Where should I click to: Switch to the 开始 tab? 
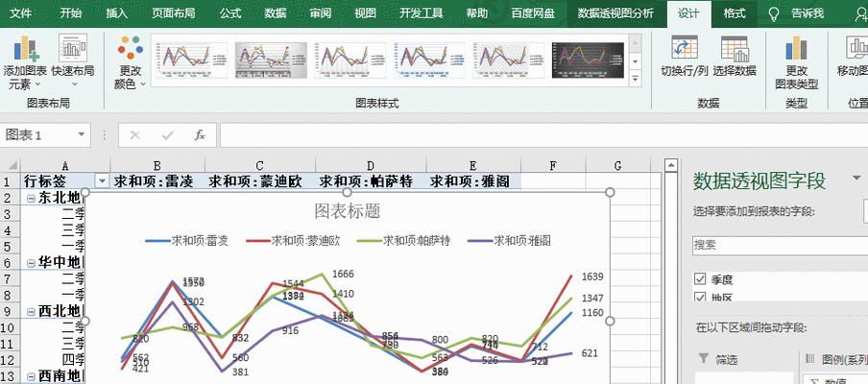click(x=70, y=13)
